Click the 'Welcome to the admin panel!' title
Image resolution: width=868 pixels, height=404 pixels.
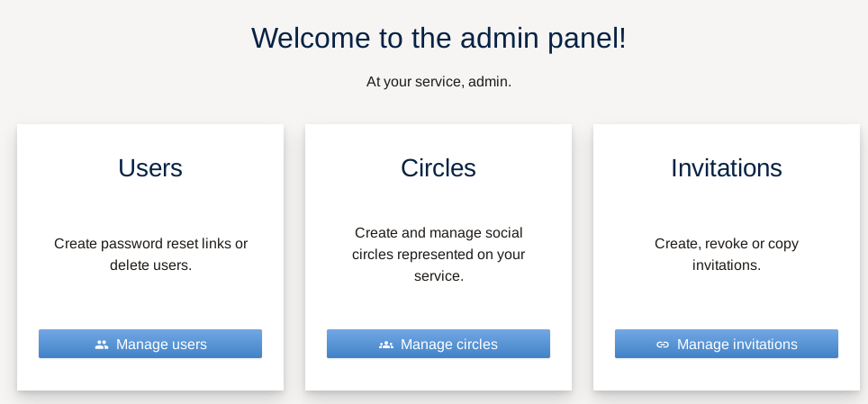coord(439,38)
